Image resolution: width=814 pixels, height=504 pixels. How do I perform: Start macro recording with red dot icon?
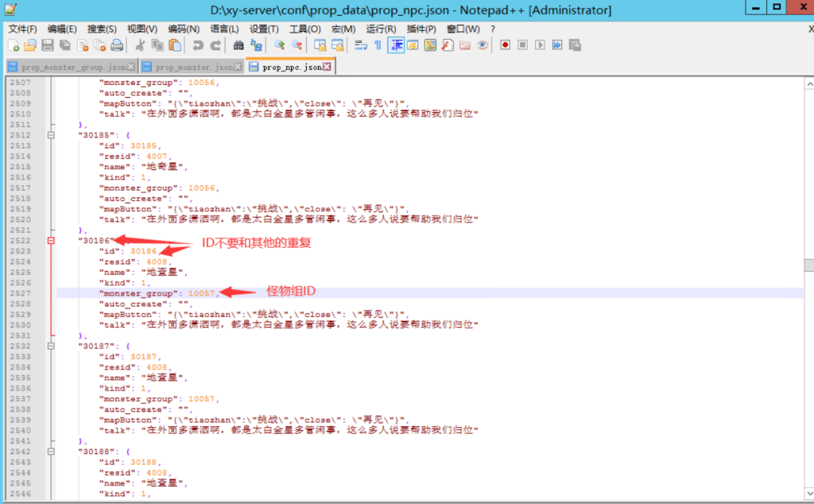coord(505,45)
